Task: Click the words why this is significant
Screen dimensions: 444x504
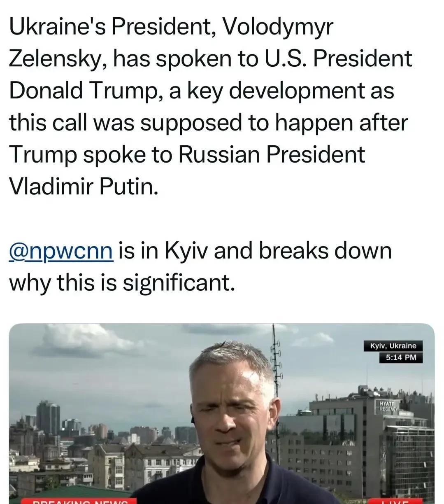Action: pyautogui.click(x=122, y=283)
